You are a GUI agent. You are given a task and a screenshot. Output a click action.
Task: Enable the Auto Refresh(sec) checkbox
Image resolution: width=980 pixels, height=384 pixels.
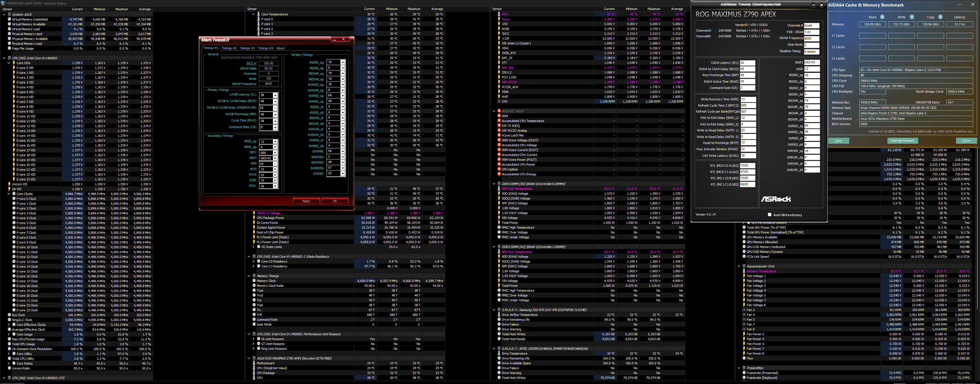pyautogui.click(x=769, y=215)
